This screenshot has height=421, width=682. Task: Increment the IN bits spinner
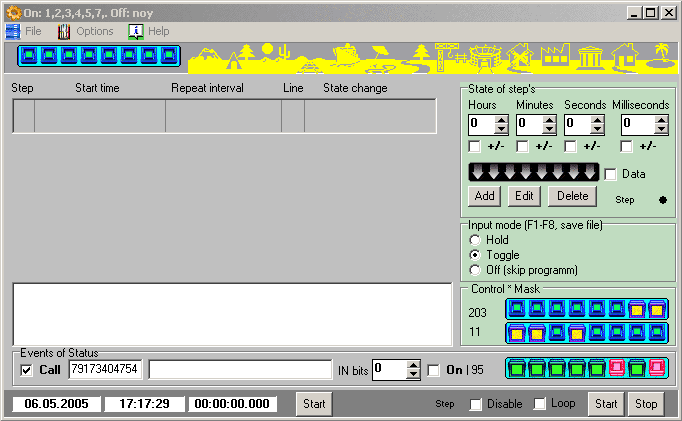point(413,365)
